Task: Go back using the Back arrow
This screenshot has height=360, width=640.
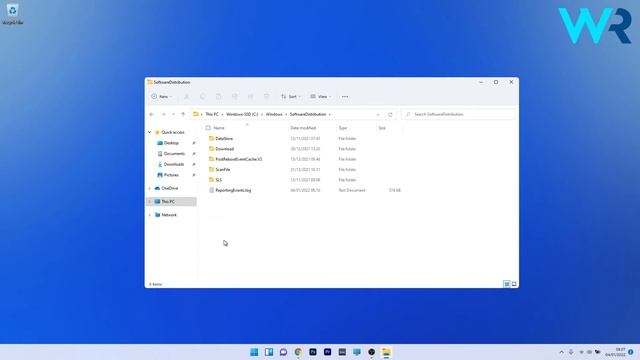Action: (x=152, y=114)
